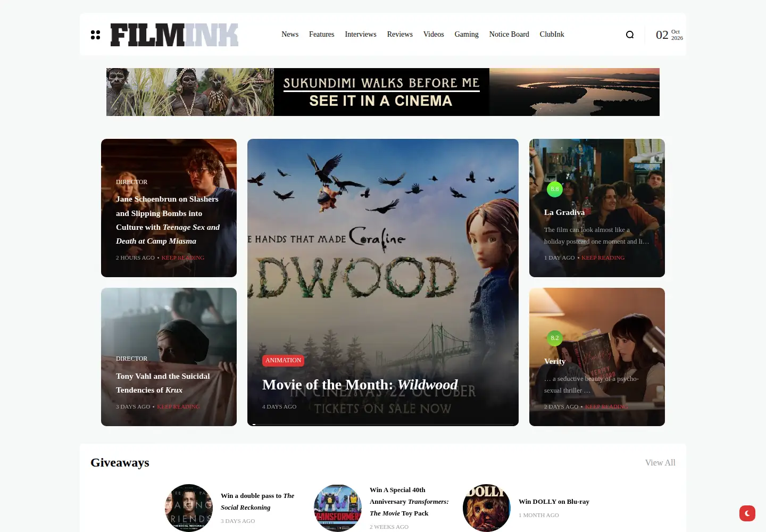
Task: Click '1 MONTH AGO' under DOLLY giveaway
Action: click(x=539, y=515)
